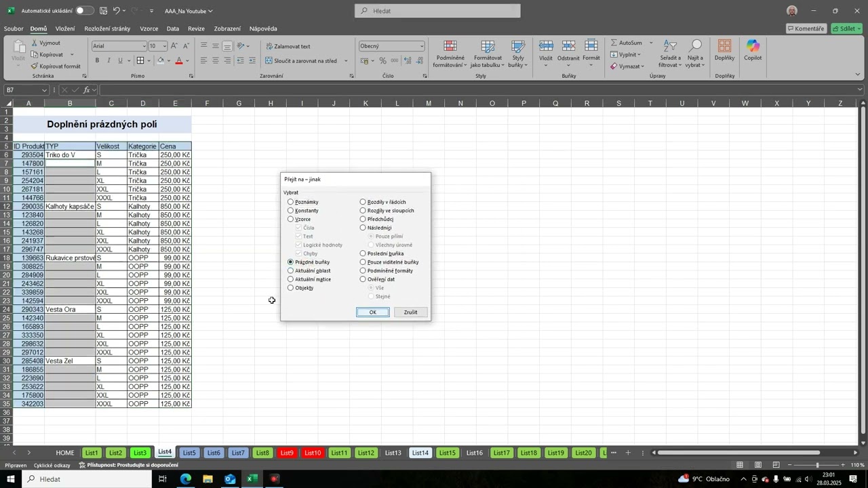Click the Hledat search field in title bar
The height and width of the screenshot is (488, 868).
pos(437,11)
